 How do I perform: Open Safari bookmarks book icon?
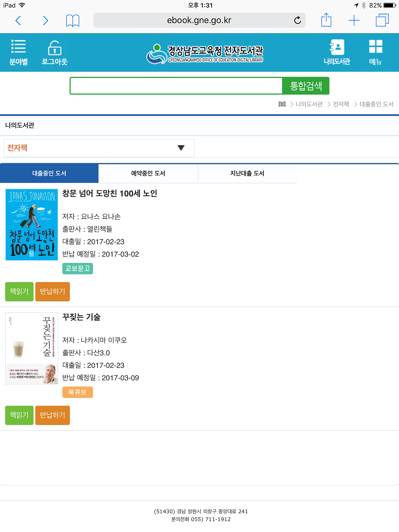click(73, 21)
